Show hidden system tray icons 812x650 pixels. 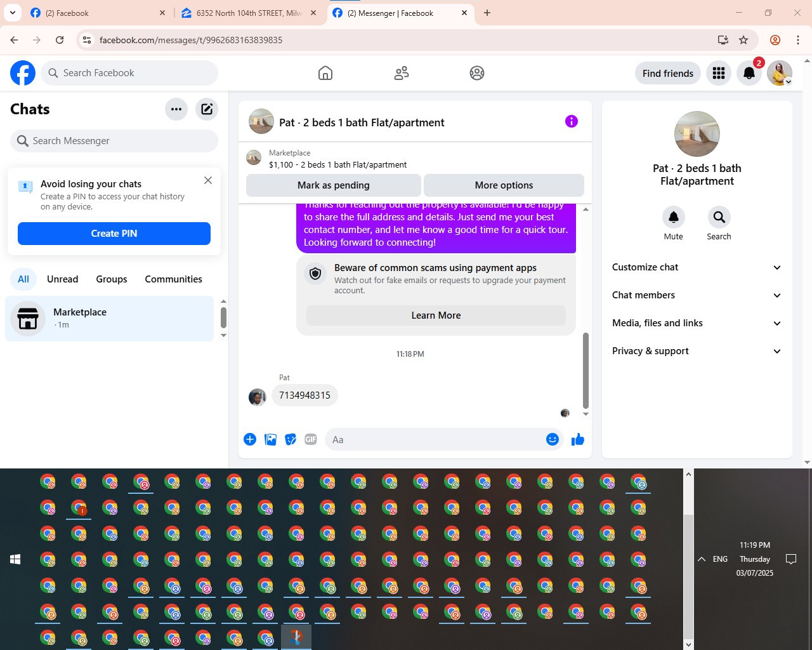(702, 559)
